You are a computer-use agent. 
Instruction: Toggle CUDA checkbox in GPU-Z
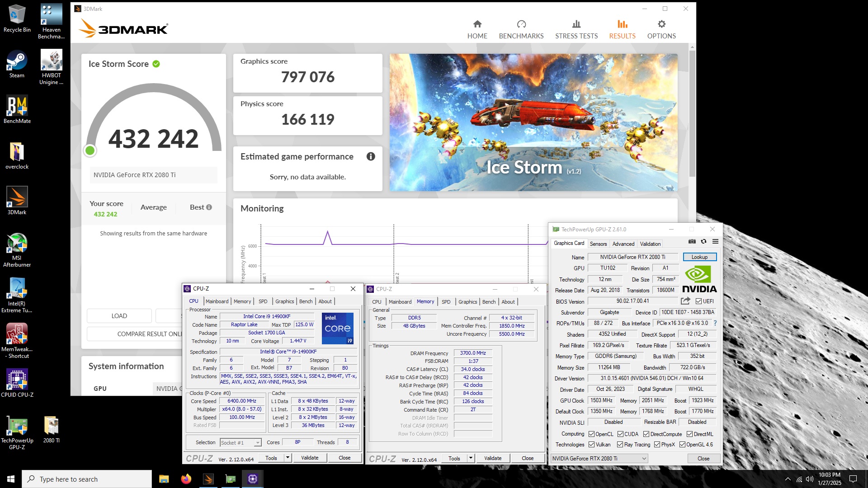tap(620, 434)
